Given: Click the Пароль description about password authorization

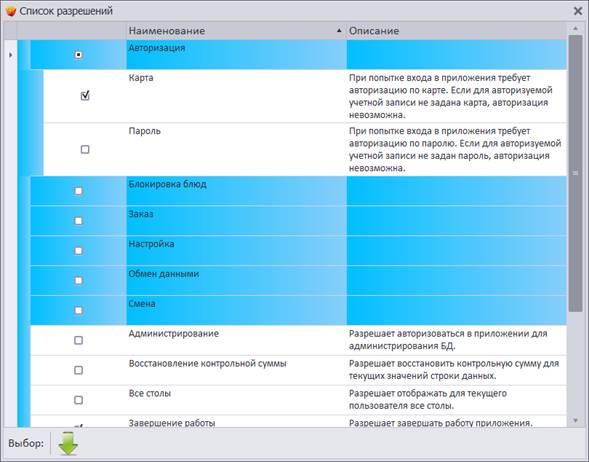Looking at the screenshot, I should tap(455, 149).
